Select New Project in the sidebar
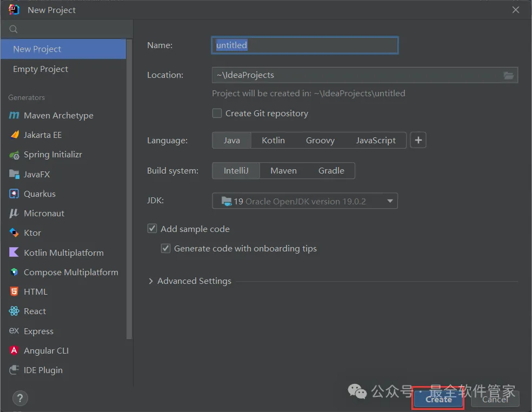The width and height of the screenshot is (532, 412). tap(63, 49)
